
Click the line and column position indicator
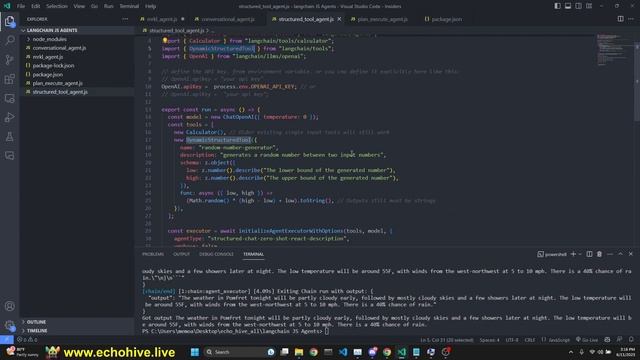click(447, 340)
